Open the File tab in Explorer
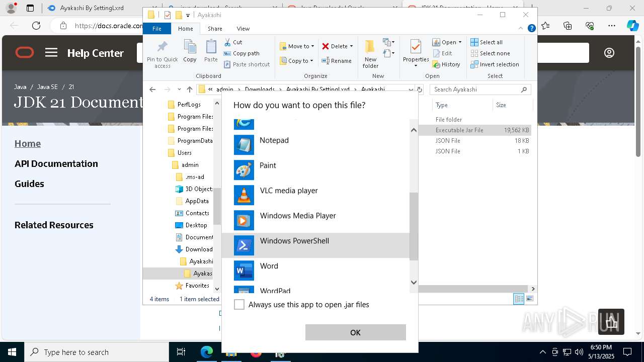Viewport: 644px width, 362px height. (157, 29)
